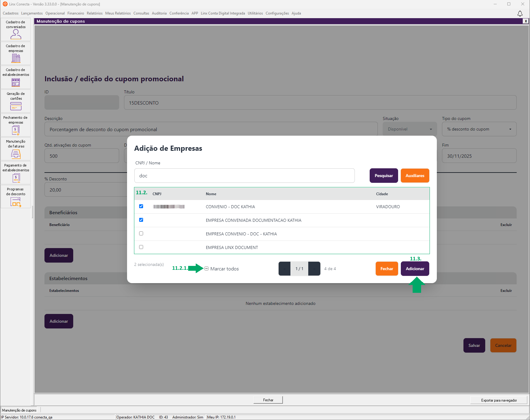Open the Tipo do cupom dropdown
Viewport: 530px width, 420px height.
tap(479, 129)
